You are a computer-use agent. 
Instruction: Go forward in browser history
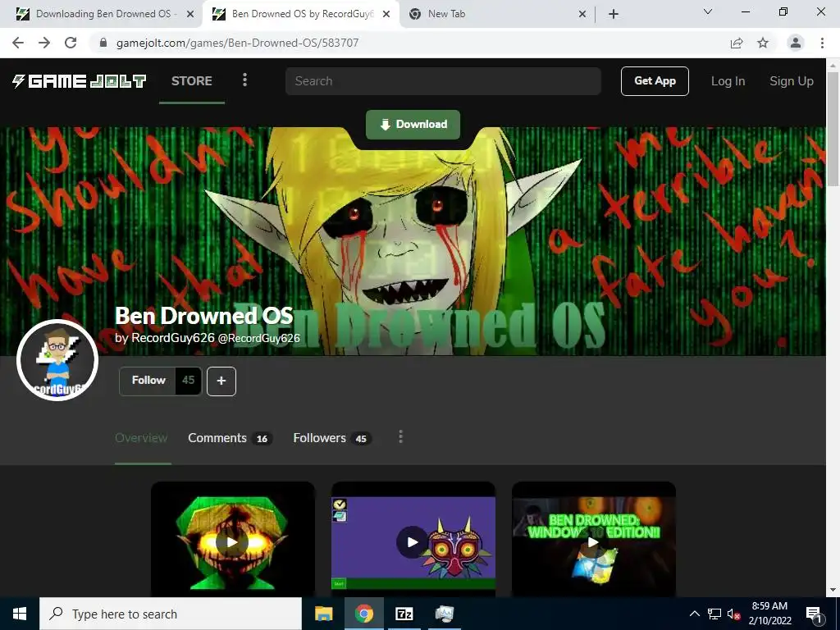coord(44,43)
